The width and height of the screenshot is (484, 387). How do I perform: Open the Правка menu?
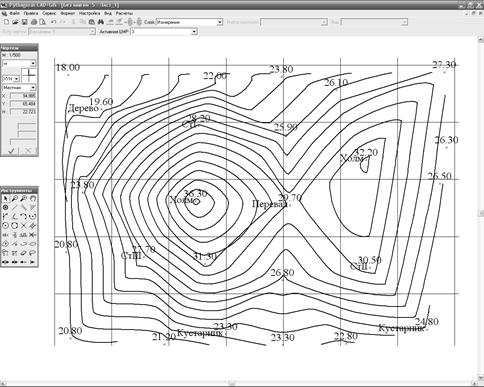(31, 13)
